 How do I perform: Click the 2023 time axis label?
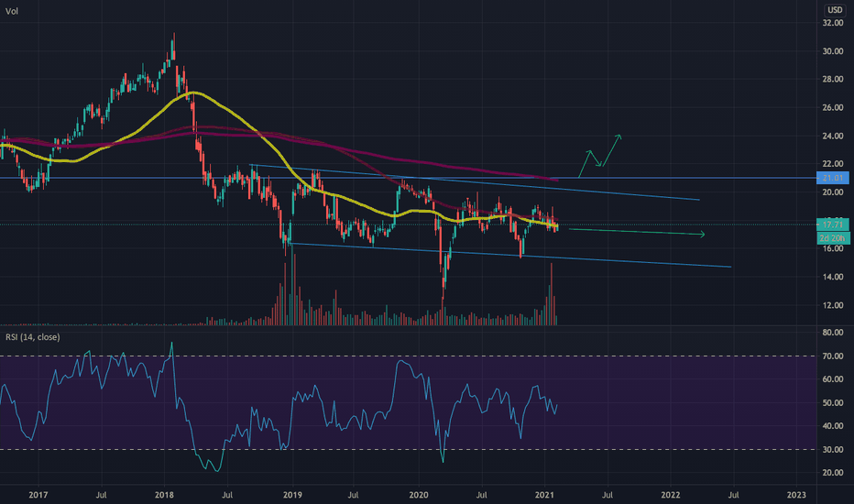point(796,495)
